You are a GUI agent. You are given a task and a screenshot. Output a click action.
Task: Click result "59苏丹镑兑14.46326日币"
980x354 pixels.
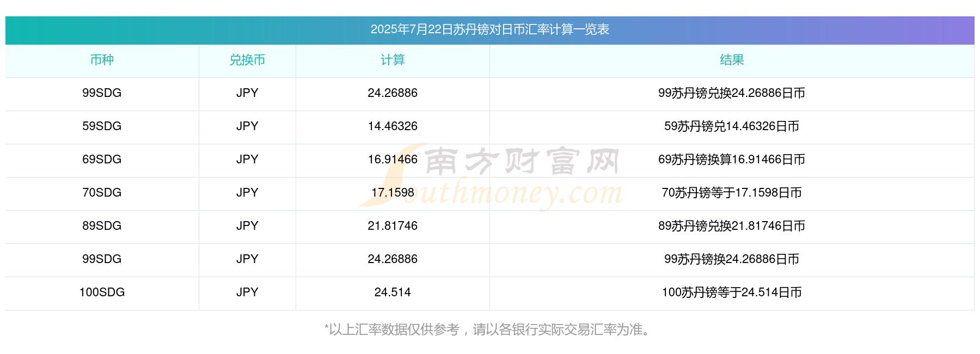coord(732,126)
